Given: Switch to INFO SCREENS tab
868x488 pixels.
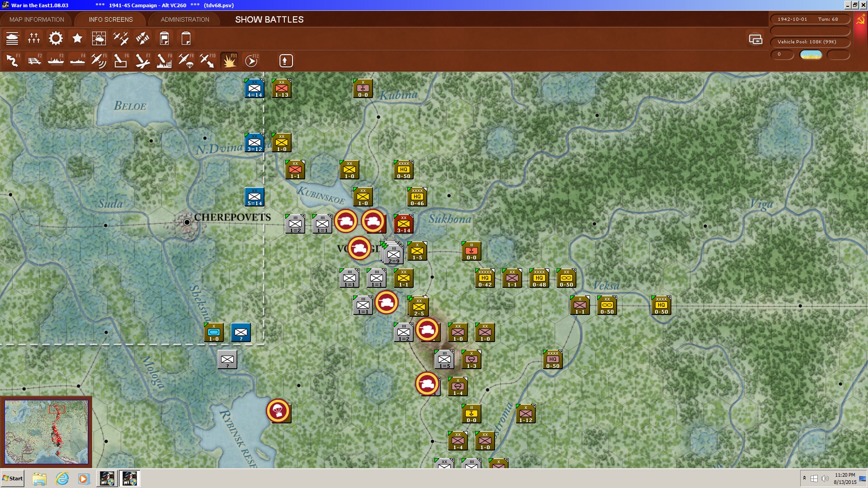Looking at the screenshot, I should (111, 19).
